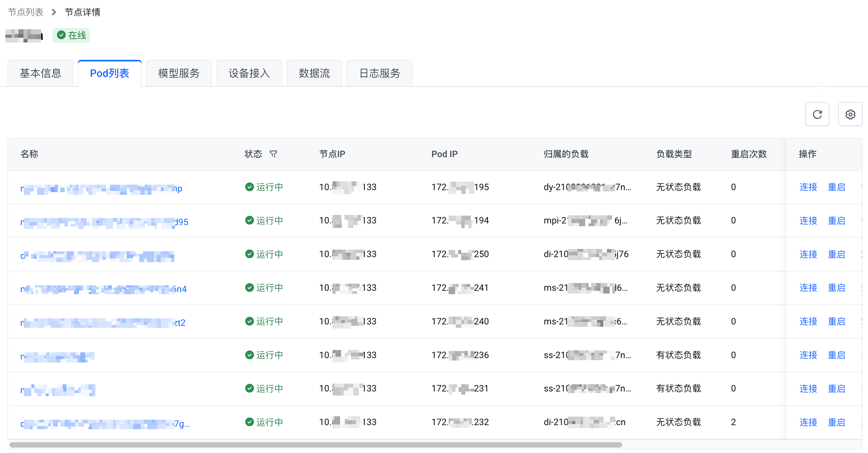Click 运行中 status in 172.x.195 row
This screenshot has height=453, width=868.
point(264,187)
